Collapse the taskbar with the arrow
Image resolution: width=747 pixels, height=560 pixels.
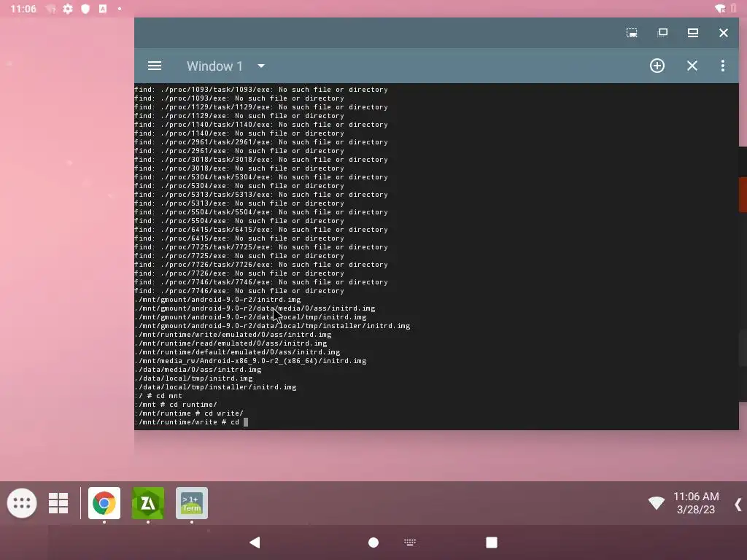pyautogui.click(x=738, y=505)
